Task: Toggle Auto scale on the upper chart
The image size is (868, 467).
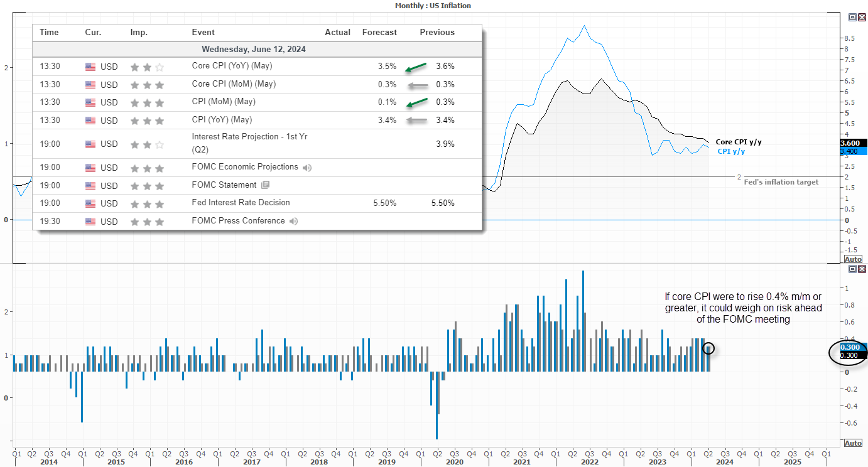Action: (853, 259)
